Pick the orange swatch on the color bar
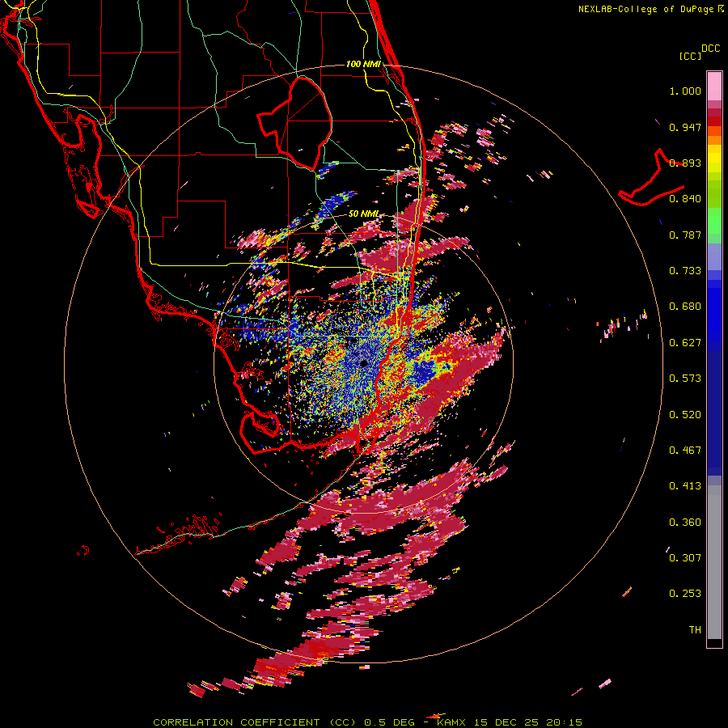The height and width of the screenshot is (728, 728). coord(714,140)
